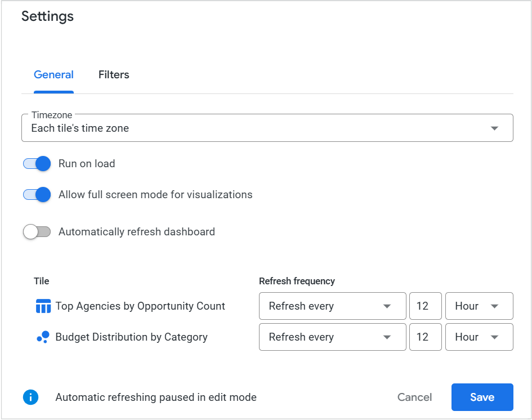Select the General tab
The height and width of the screenshot is (420, 532).
point(53,75)
